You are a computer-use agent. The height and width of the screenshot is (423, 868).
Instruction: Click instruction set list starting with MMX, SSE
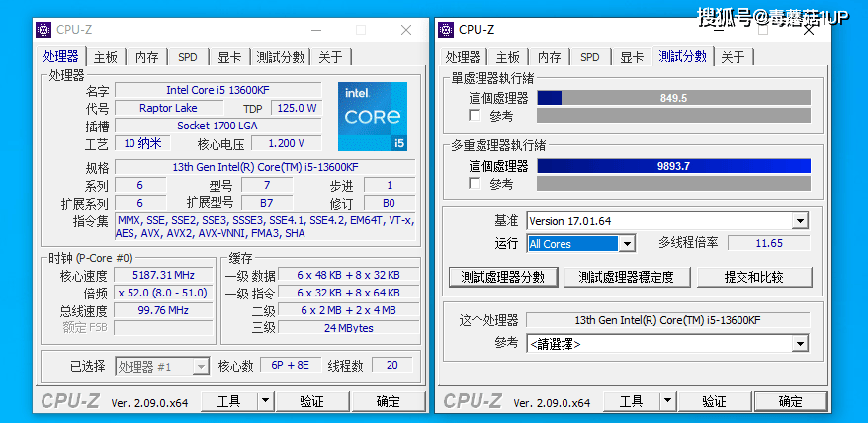(x=265, y=227)
